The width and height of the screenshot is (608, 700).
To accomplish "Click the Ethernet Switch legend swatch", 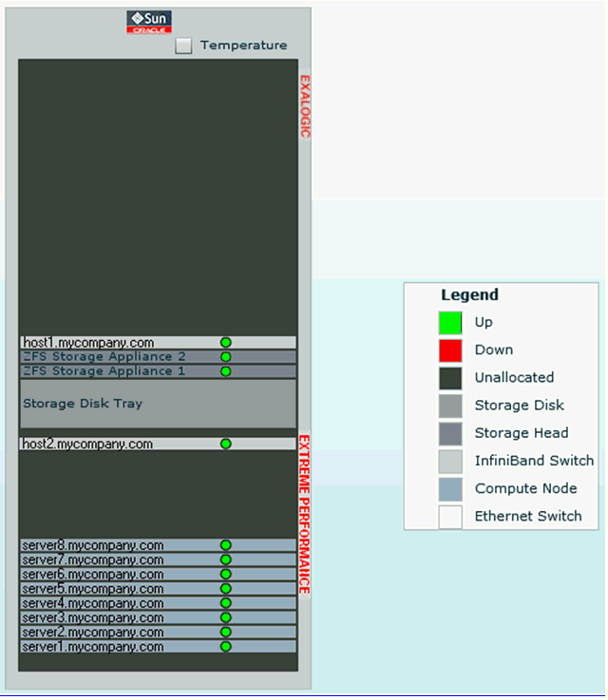I will tap(450, 517).
